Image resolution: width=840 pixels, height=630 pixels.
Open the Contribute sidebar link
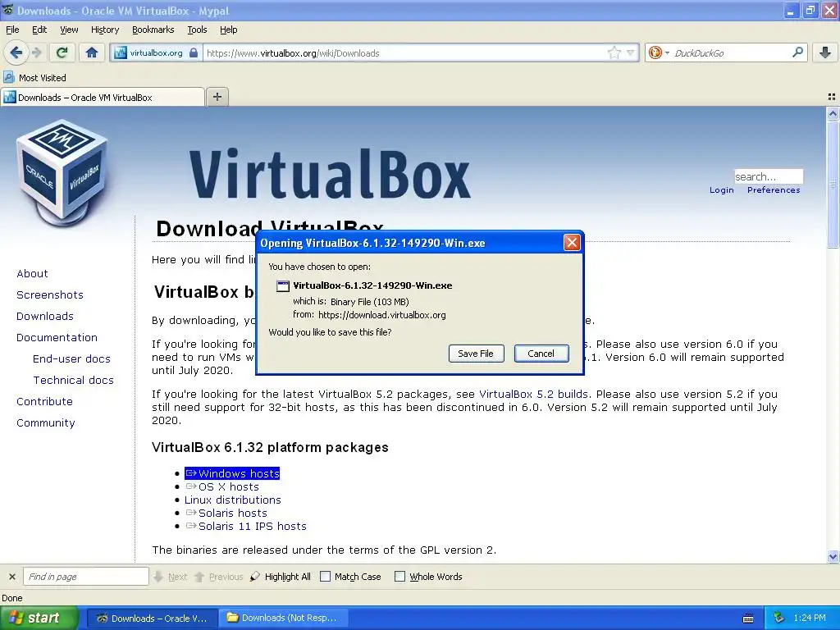[44, 402]
